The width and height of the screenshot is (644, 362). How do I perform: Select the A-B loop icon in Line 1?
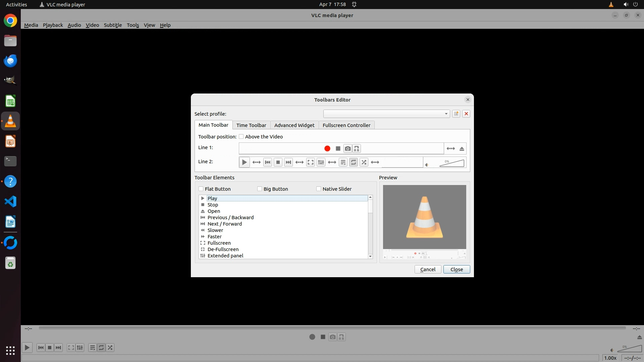(x=357, y=148)
